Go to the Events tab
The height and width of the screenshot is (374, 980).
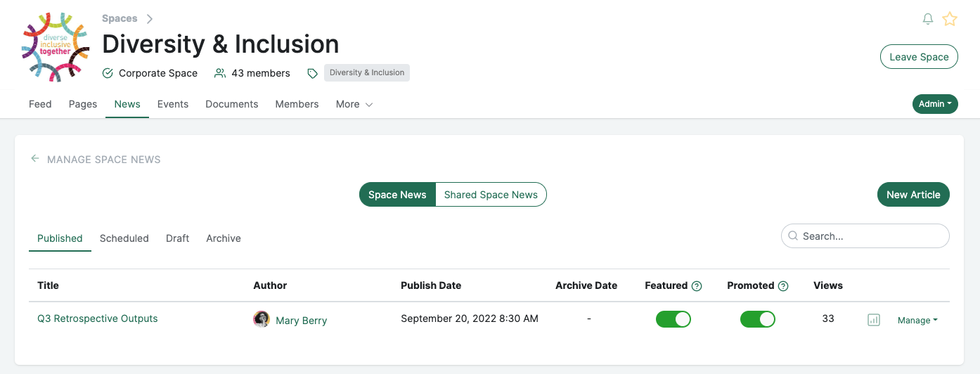tap(173, 104)
